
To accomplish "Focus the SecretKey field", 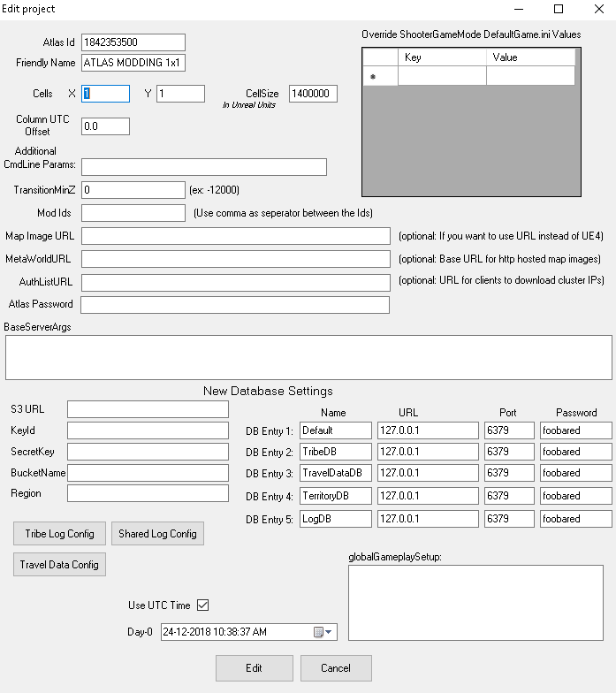I will click(x=148, y=452).
